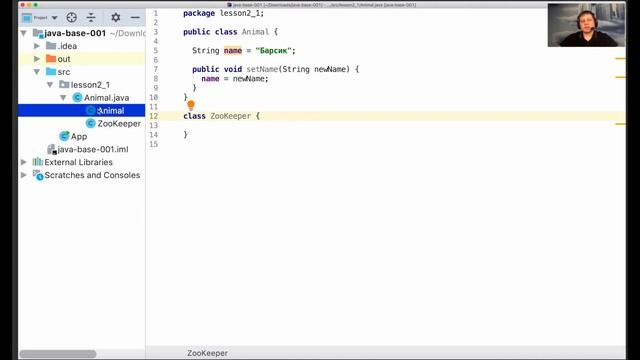Click the .iml file icon
The height and width of the screenshot is (360, 640).
[51, 149]
